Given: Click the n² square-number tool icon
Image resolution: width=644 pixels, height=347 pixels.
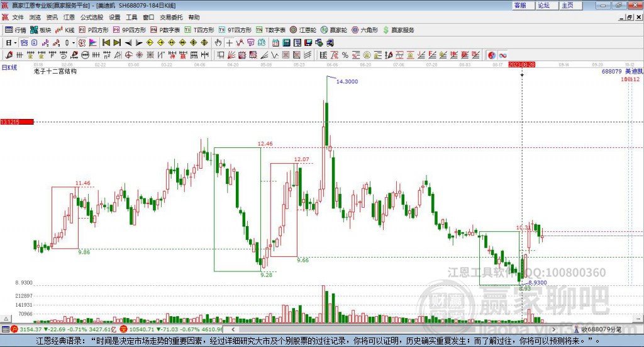Looking at the screenshot, I should click(107, 55).
